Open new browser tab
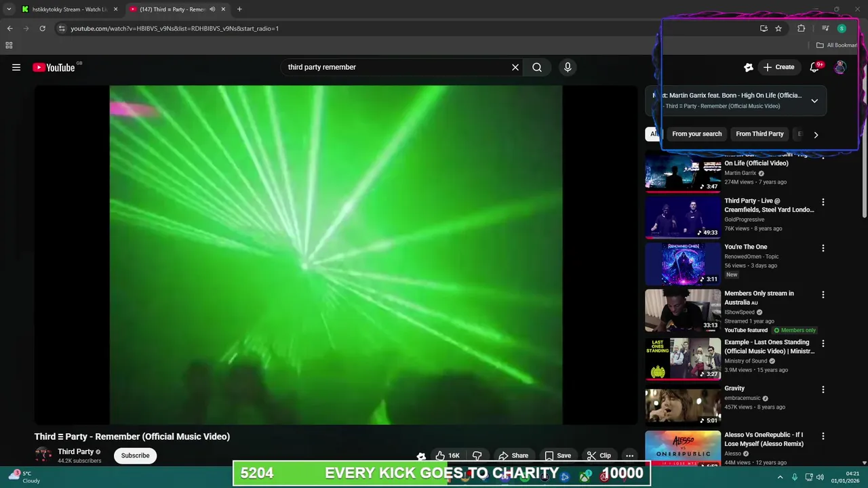Screen dimensions: 868x488 pos(239,9)
